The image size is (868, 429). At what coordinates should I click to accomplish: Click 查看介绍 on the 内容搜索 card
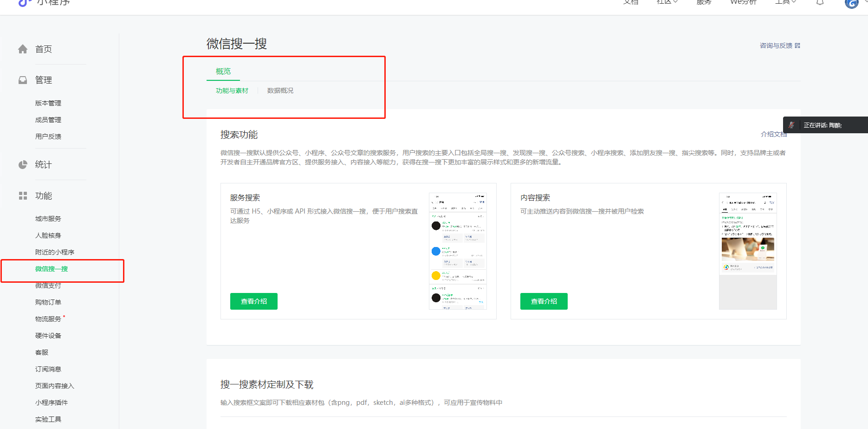click(544, 301)
